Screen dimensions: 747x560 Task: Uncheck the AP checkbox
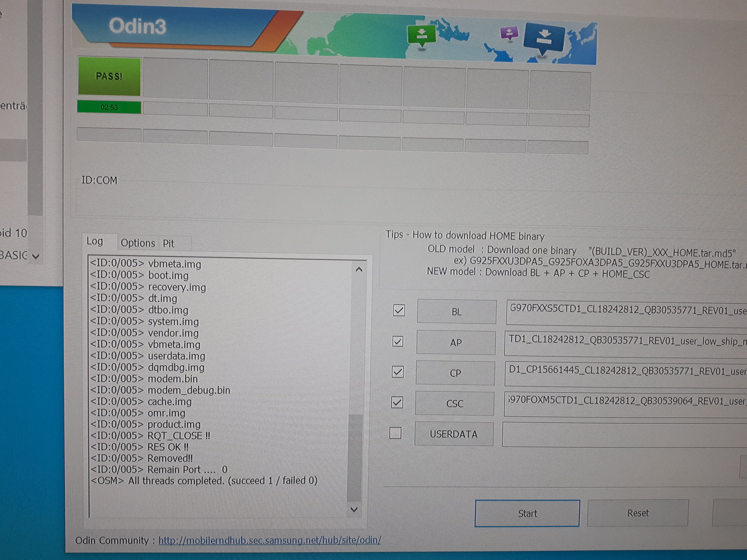pyautogui.click(x=398, y=341)
